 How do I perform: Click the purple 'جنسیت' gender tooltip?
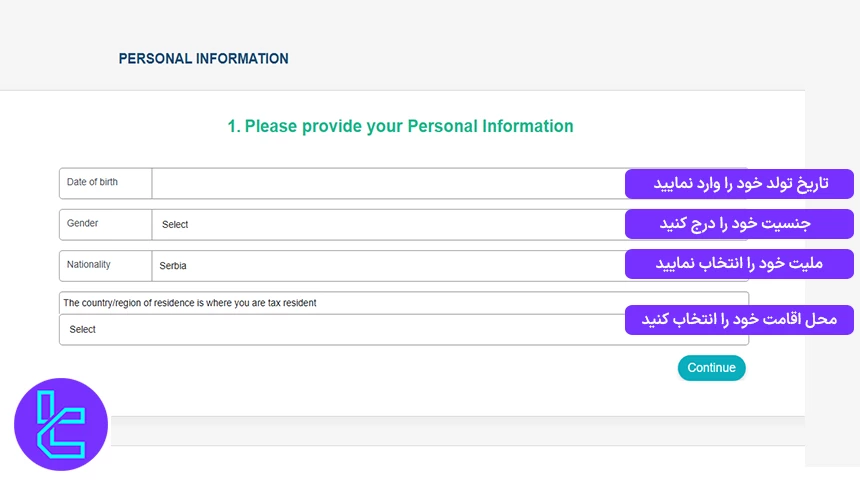(739, 224)
